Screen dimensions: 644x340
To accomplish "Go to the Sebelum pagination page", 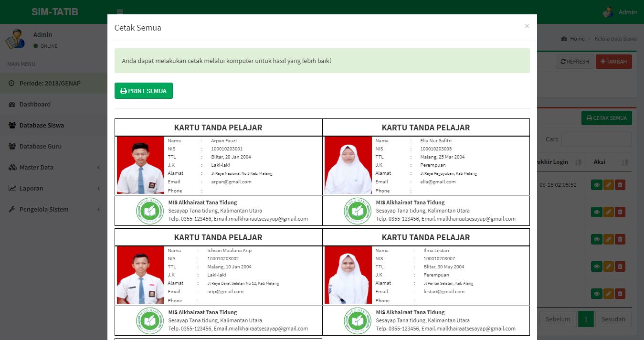I will [558, 319].
